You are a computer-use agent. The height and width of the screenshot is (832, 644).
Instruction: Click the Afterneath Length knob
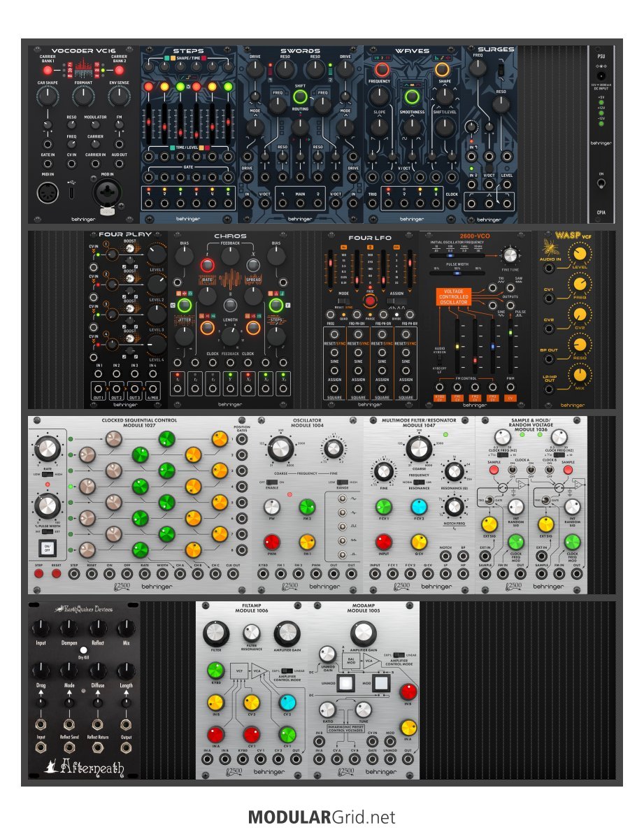point(126,670)
